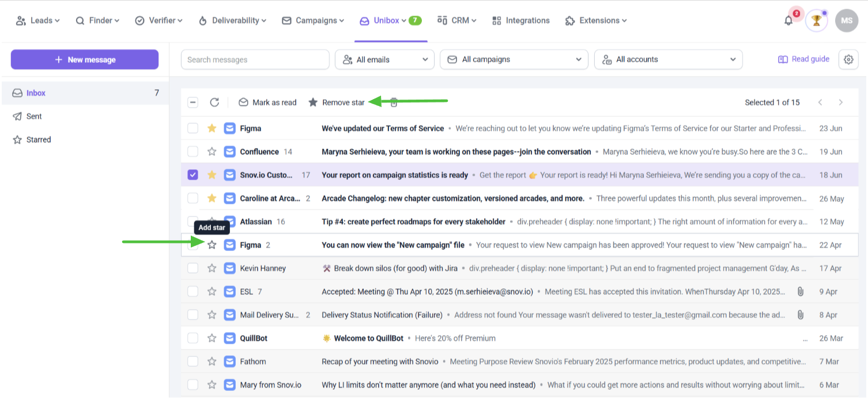Unstar the Snov.io campaign statistics email
Screen dimensions: 868x399
pyautogui.click(x=212, y=175)
